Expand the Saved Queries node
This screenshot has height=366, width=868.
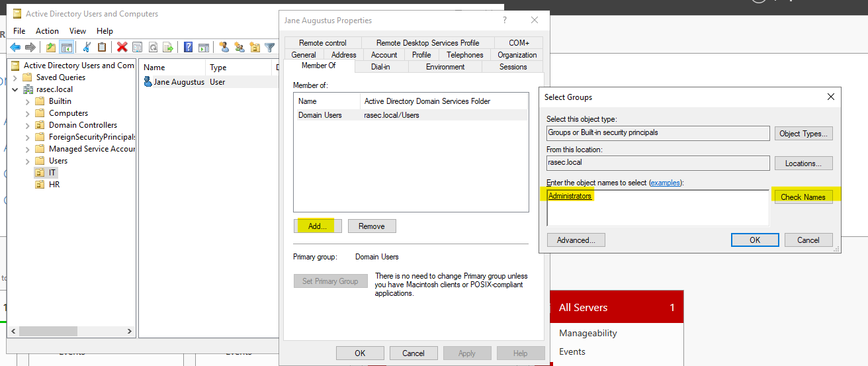click(x=15, y=77)
